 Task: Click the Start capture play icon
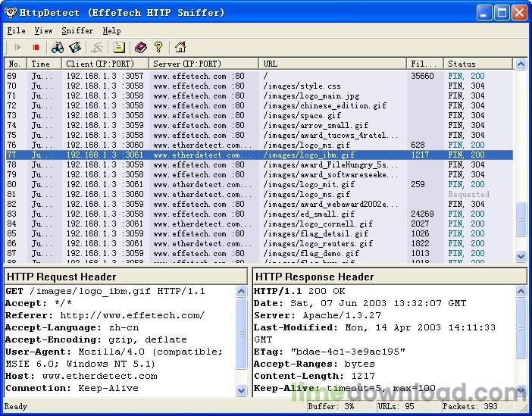click(17, 48)
